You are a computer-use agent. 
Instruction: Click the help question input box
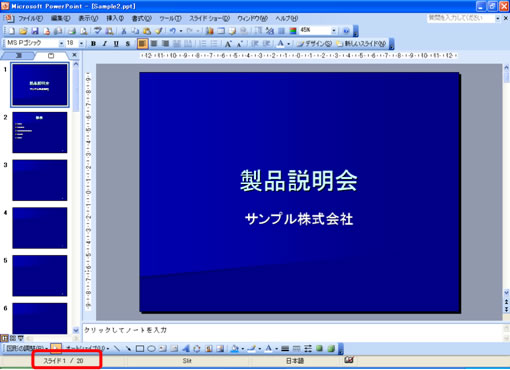460,18
